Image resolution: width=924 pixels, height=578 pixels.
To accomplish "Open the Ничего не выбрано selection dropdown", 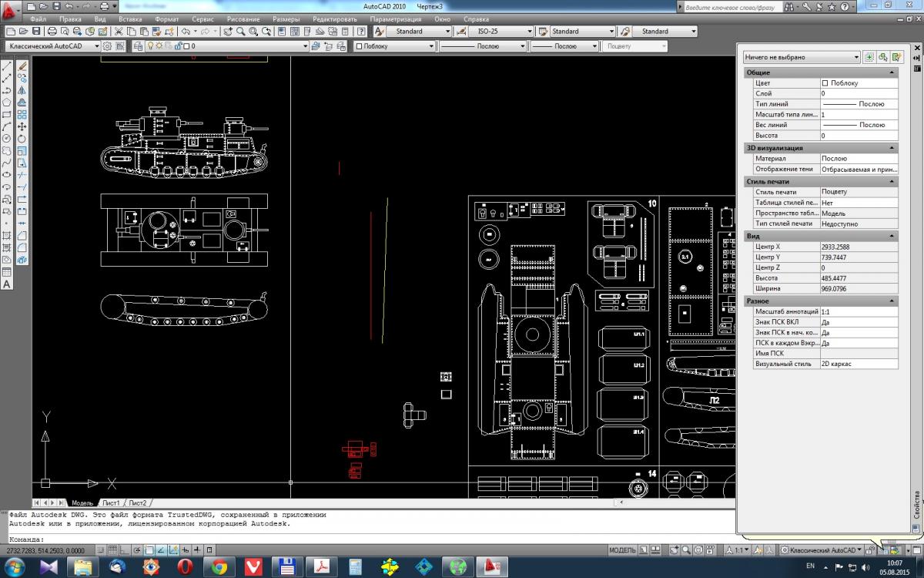I will 802,57.
